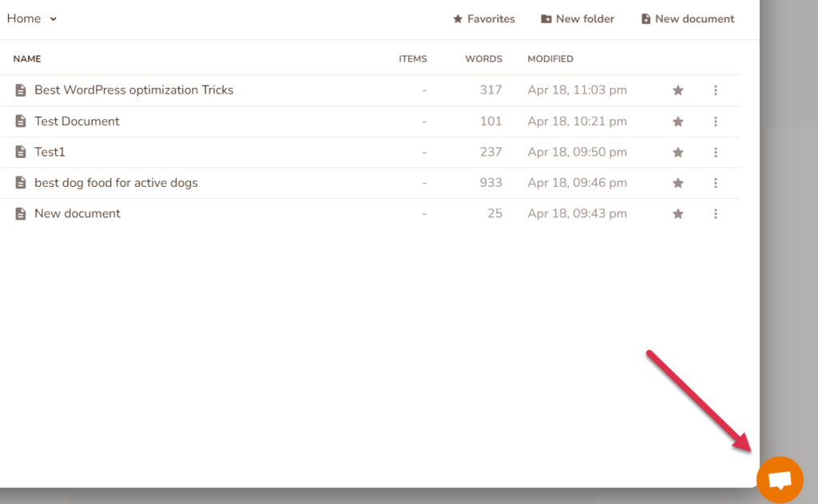
Task: Star the best dog food for active dogs file
Action: [x=678, y=183]
